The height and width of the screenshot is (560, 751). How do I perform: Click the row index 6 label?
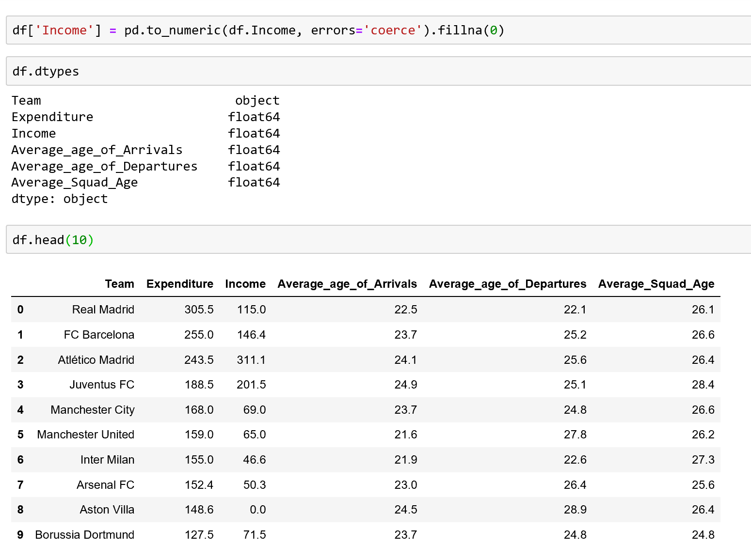pos(20,460)
